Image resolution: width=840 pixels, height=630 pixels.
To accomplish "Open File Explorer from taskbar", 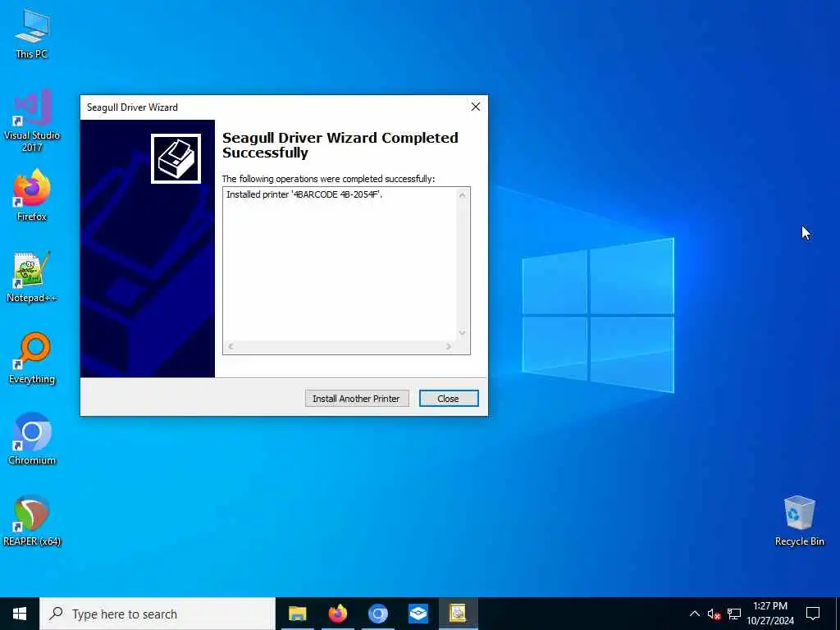I will point(297,614).
